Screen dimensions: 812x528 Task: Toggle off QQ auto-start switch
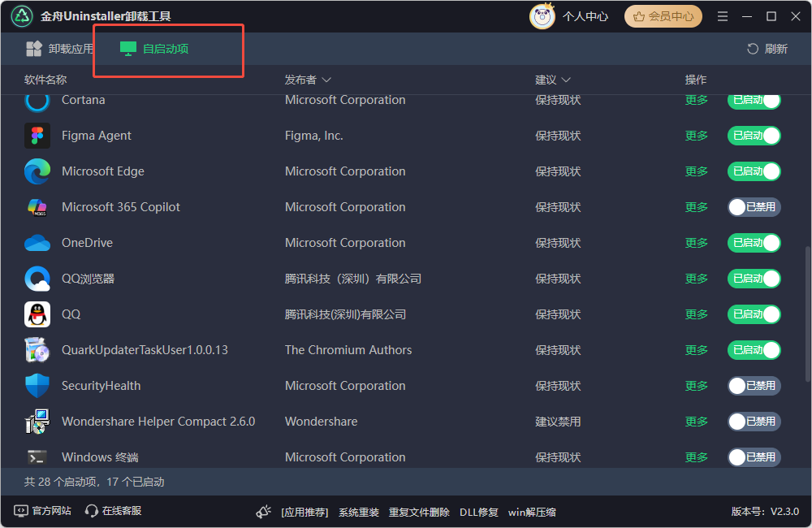754,314
